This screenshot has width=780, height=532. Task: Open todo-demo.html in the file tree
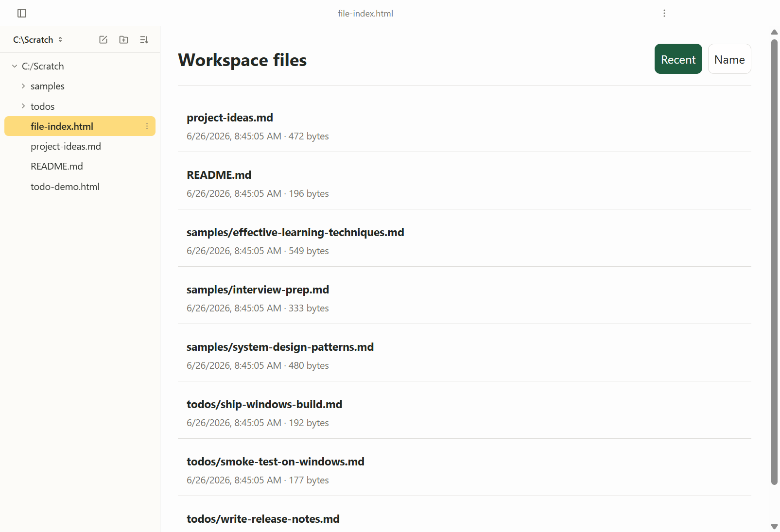click(x=80, y=187)
